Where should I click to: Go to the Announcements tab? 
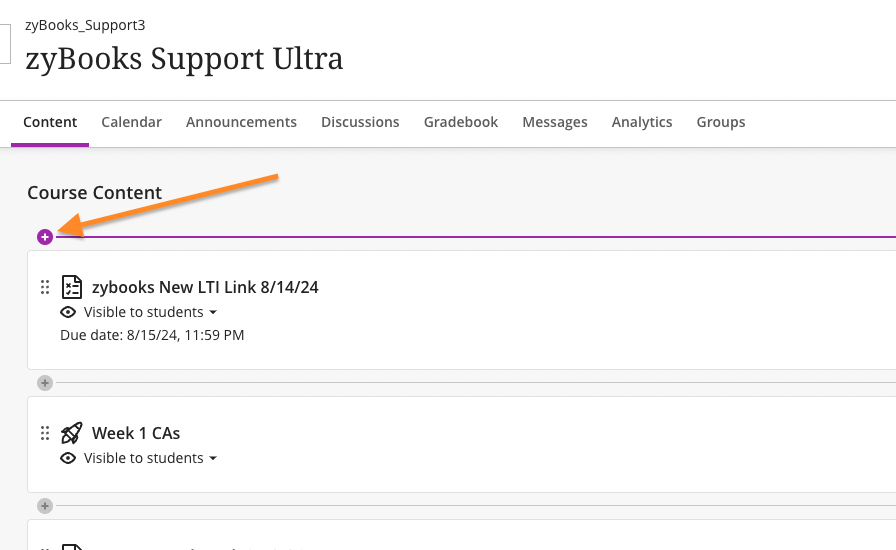pos(241,122)
